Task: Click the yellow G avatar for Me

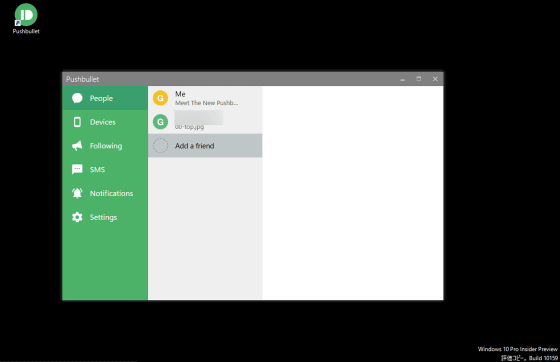Action: point(160,98)
